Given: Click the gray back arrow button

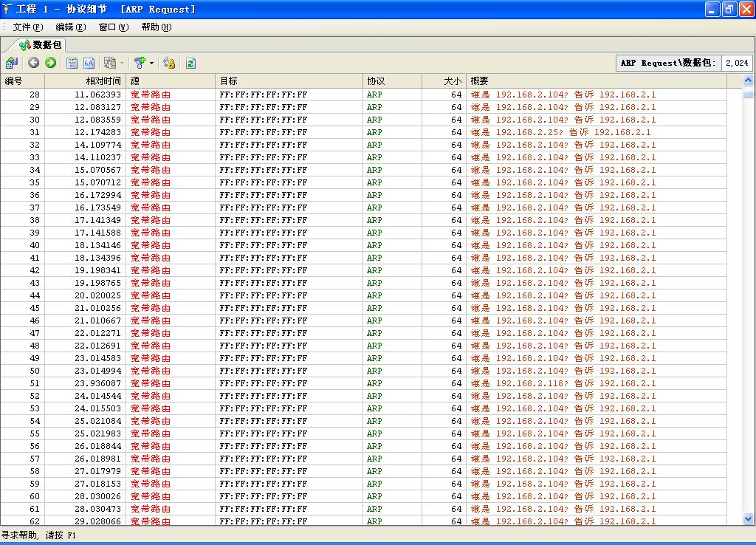Looking at the screenshot, I should (33, 63).
